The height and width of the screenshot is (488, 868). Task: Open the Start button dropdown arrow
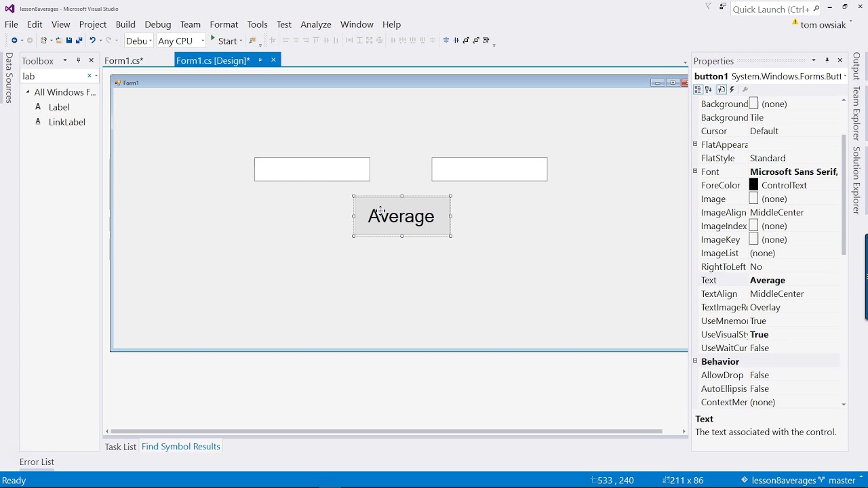(241, 41)
